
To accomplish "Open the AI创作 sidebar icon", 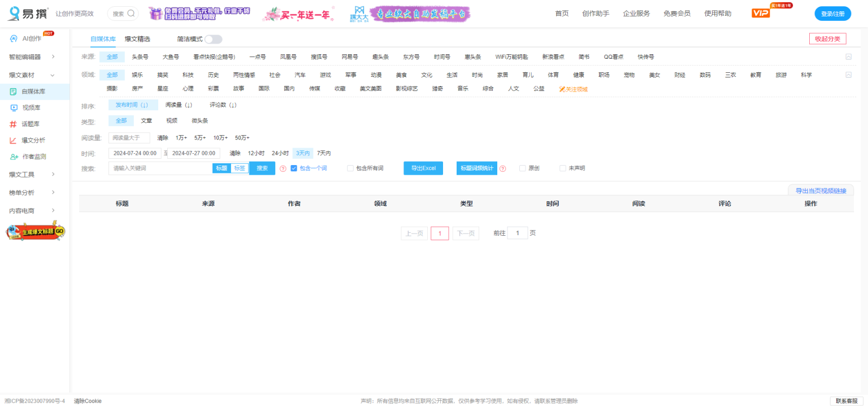I will click(14, 38).
